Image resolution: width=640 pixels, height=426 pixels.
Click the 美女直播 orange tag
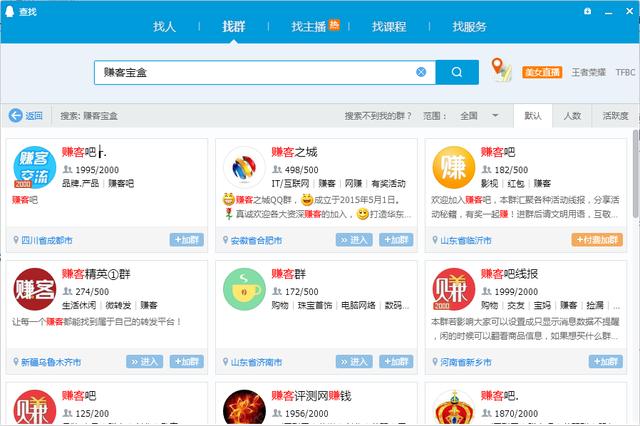coord(542,72)
